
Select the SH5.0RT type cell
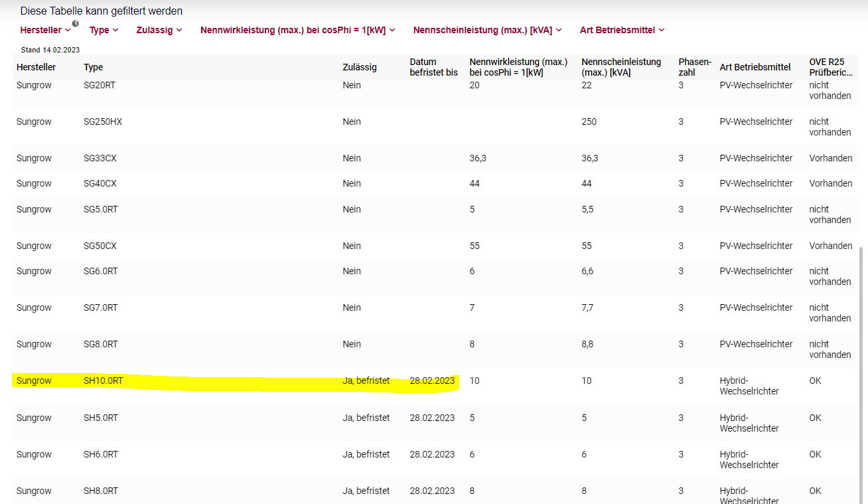click(101, 418)
